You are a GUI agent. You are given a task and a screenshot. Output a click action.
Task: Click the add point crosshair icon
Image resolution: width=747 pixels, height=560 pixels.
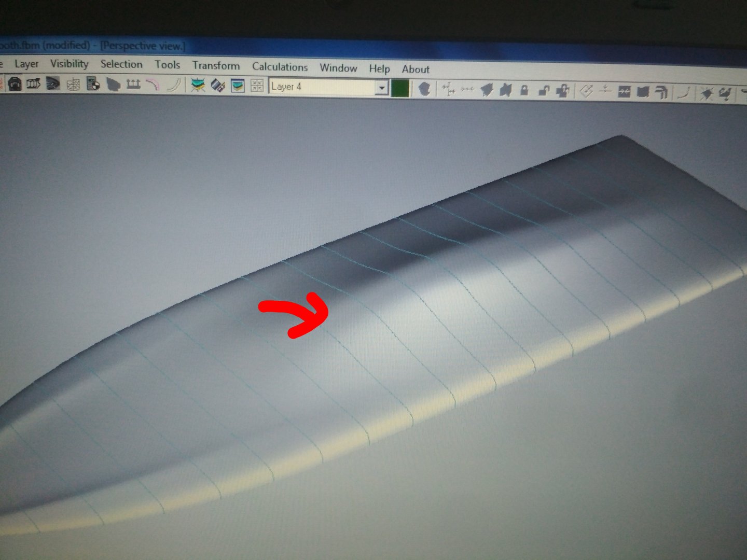(448, 90)
